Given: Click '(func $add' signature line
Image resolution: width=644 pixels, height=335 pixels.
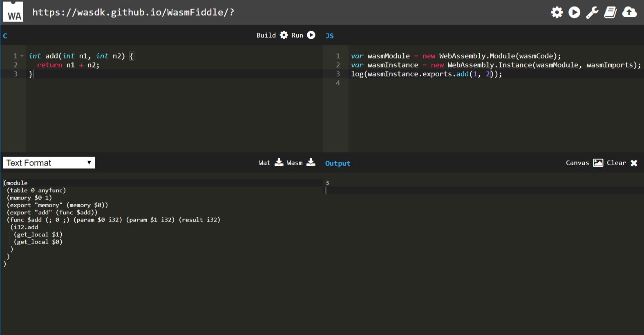Looking at the screenshot, I should tap(113, 220).
